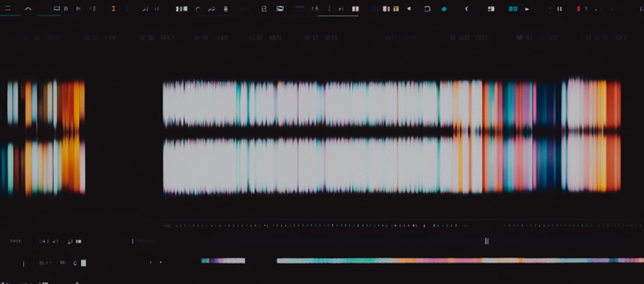The width and height of the screenshot is (644, 284).
Task: Select the long multicolor strip clip
Action: tap(460, 260)
